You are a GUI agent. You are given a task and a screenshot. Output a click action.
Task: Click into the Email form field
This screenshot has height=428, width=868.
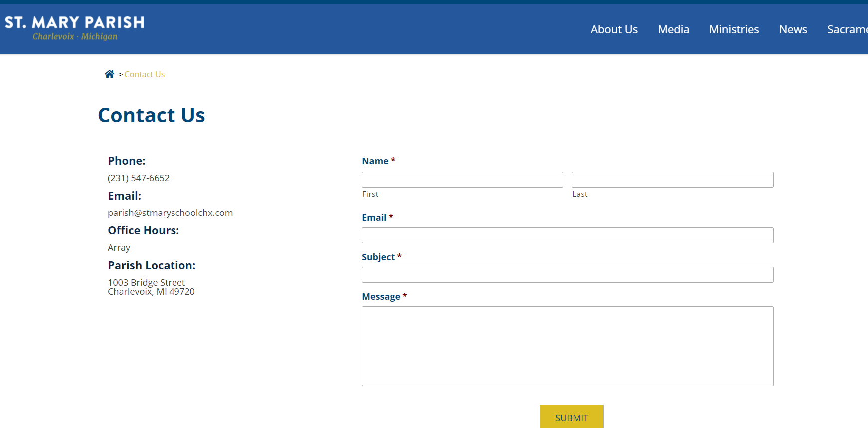click(x=567, y=235)
